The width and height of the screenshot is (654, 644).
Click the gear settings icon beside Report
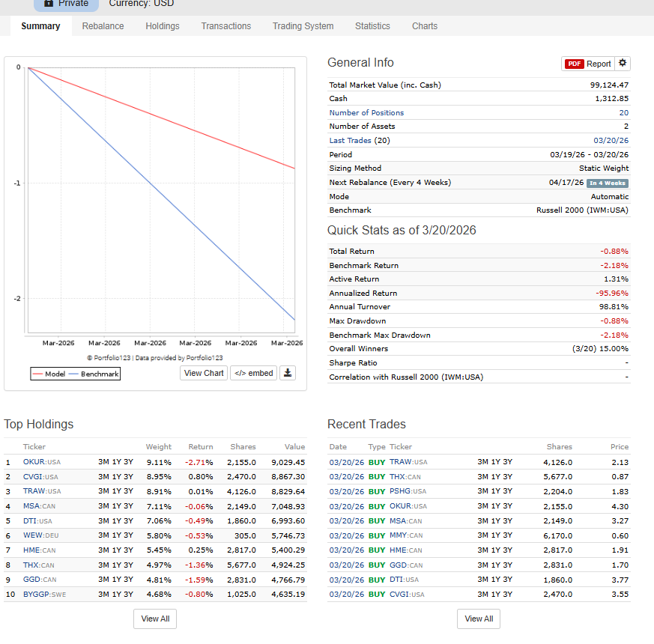click(x=623, y=64)
